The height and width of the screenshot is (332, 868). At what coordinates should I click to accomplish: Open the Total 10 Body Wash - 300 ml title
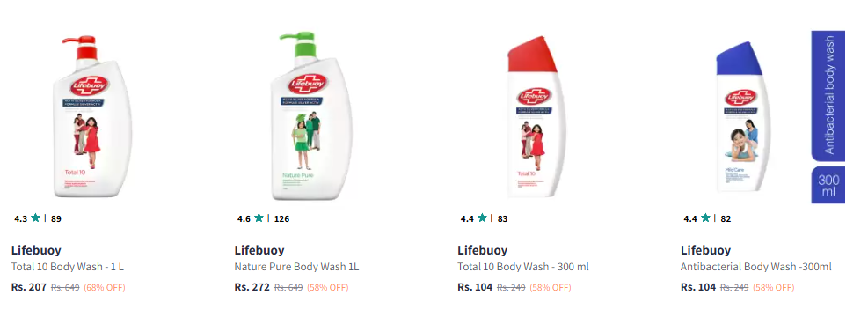(x=523, y=267)
